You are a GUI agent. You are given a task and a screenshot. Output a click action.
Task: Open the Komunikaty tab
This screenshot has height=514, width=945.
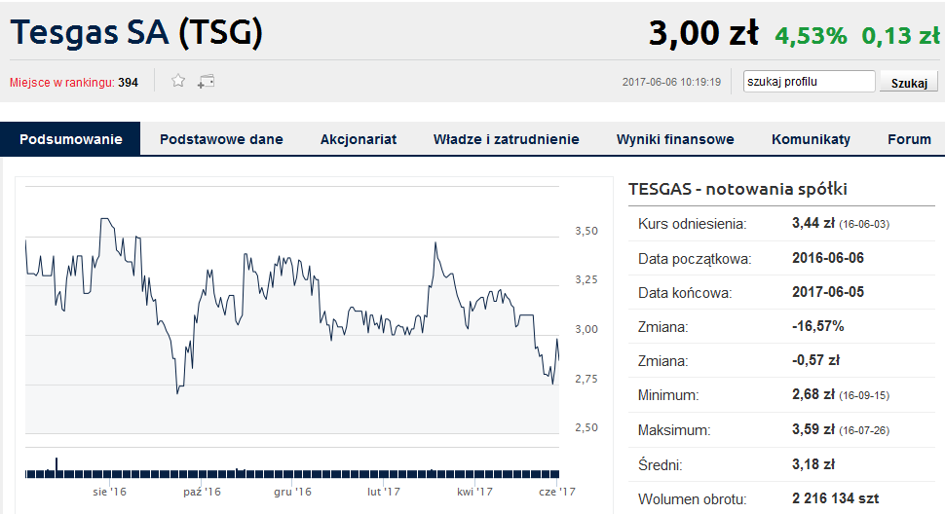coord(811,139)
